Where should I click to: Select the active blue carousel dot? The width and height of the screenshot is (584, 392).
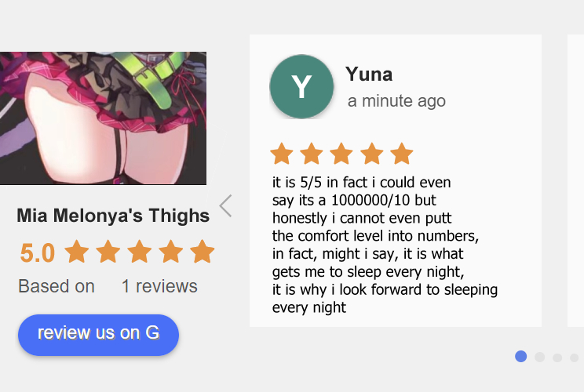pyautogui.click(x=520, y=357)
